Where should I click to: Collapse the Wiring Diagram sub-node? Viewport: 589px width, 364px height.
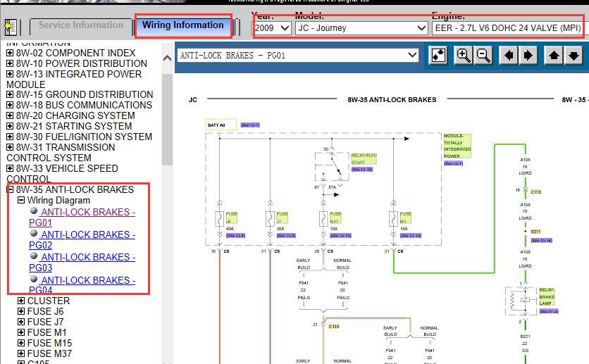point(21,200)
